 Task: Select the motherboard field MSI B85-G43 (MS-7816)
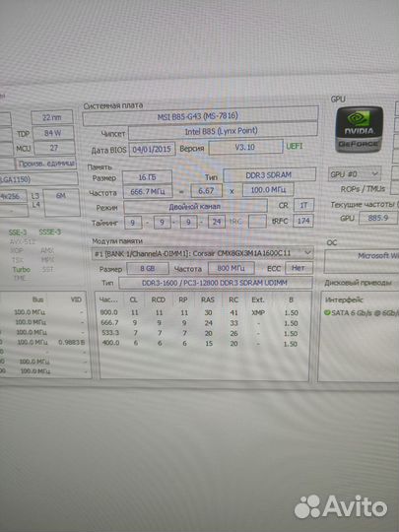[200, 116]
